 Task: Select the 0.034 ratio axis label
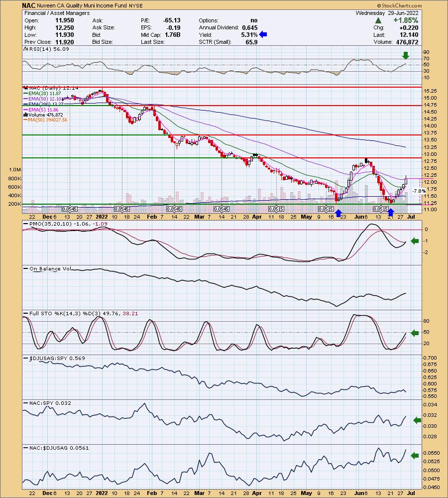[430, 404]
